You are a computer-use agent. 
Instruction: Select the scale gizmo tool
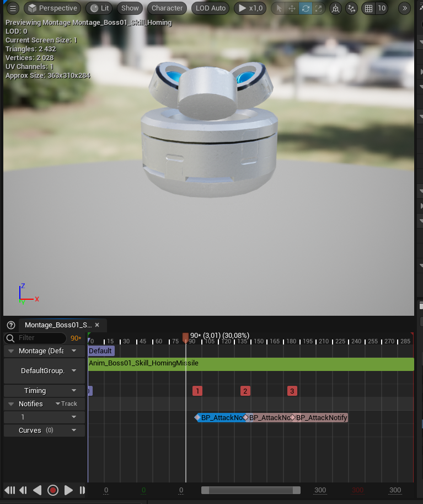318,8
